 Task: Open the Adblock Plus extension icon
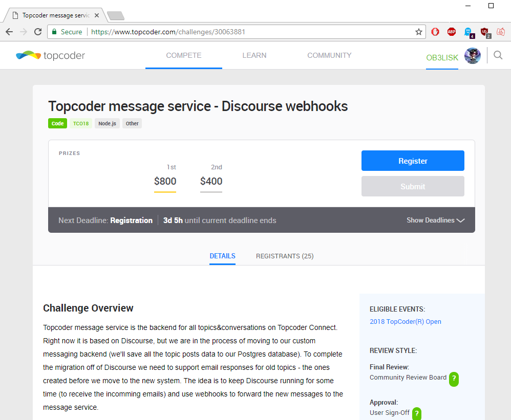pyautogui.click(x=452, y=32)
